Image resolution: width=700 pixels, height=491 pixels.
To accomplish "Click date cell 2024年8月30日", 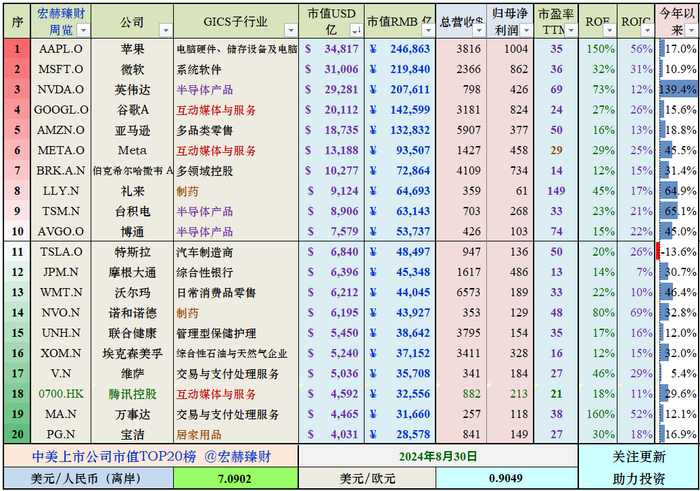I will [x=438, y=456].
